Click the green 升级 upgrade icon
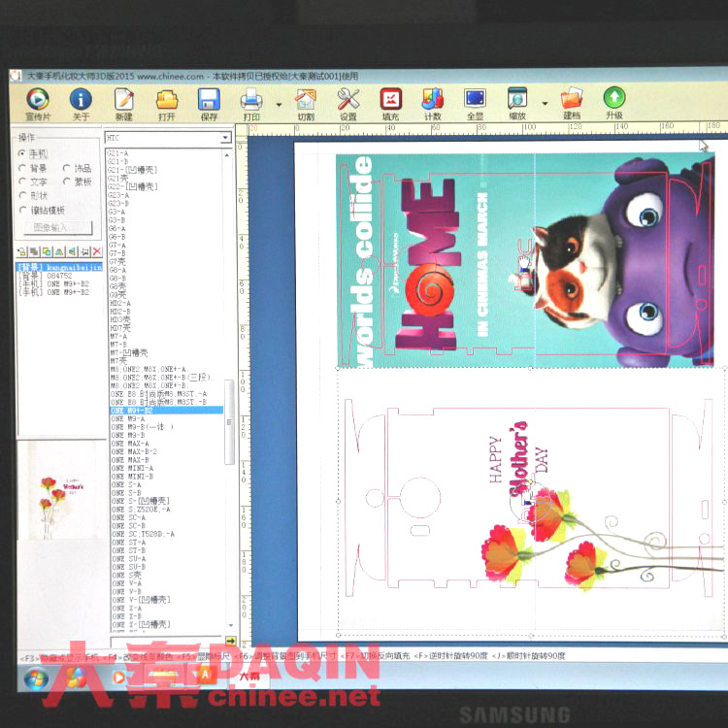The image size is (728, 728). [614, 97]
